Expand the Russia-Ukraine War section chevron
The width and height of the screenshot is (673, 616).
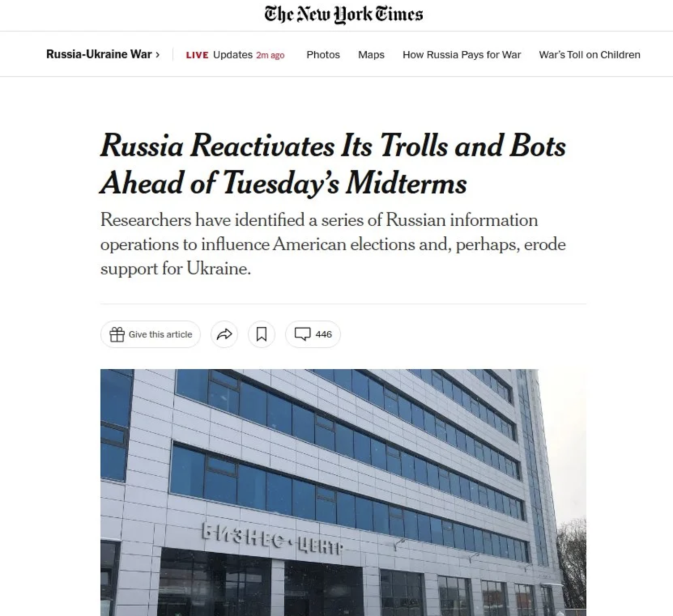pyautogui.click(x=158, y=55)
